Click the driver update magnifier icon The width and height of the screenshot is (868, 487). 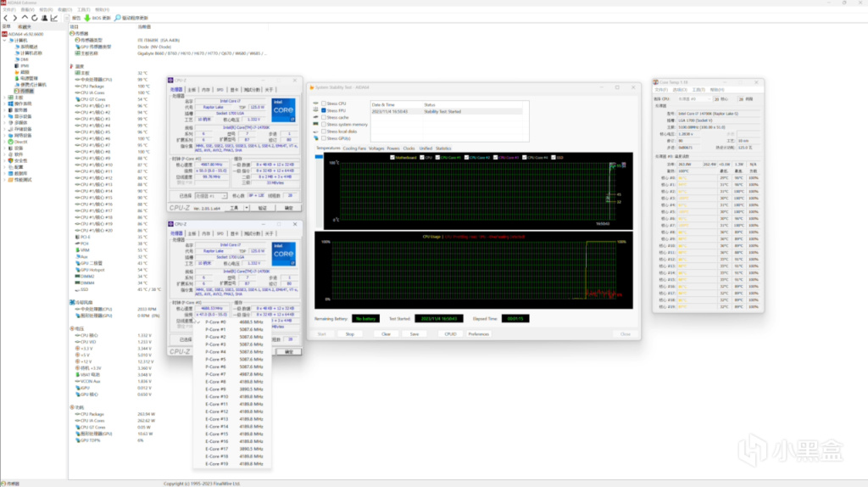click(116, 17)
